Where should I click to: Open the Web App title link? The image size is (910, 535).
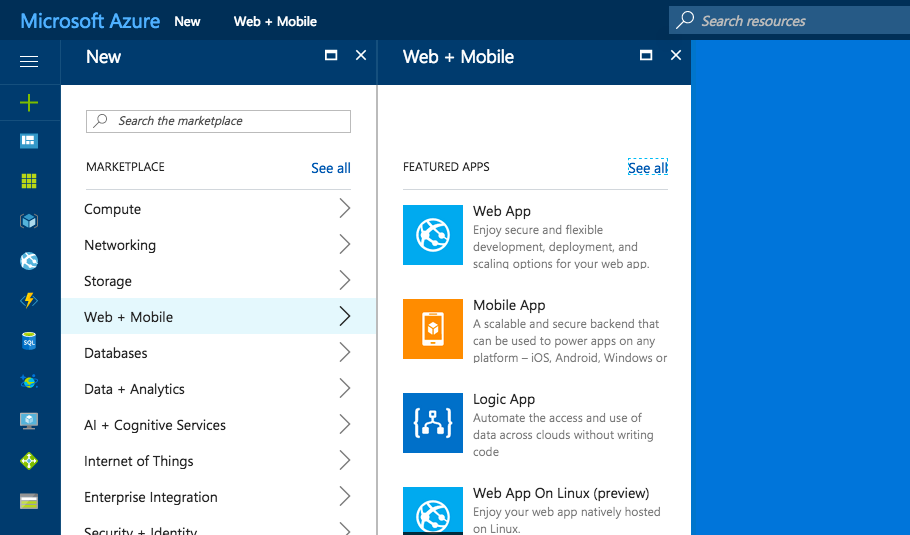[x=501, y=211]
